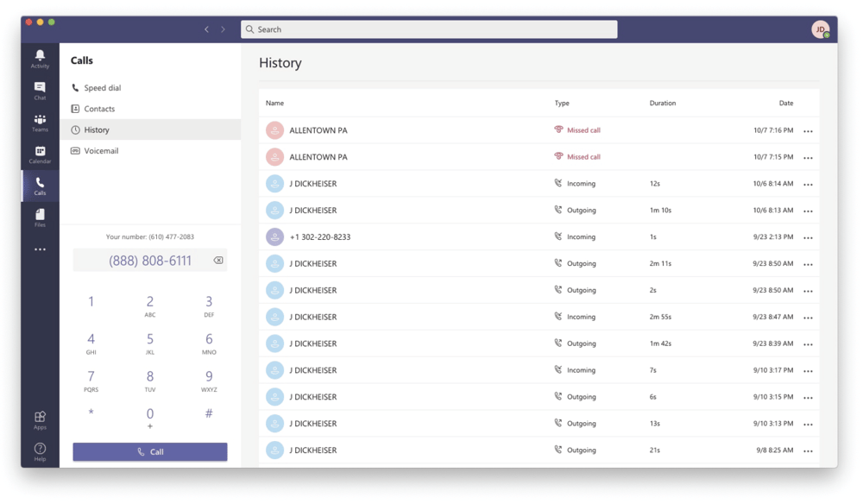Open the Apps store icon
863x504 pixels.
click(40, 420)
